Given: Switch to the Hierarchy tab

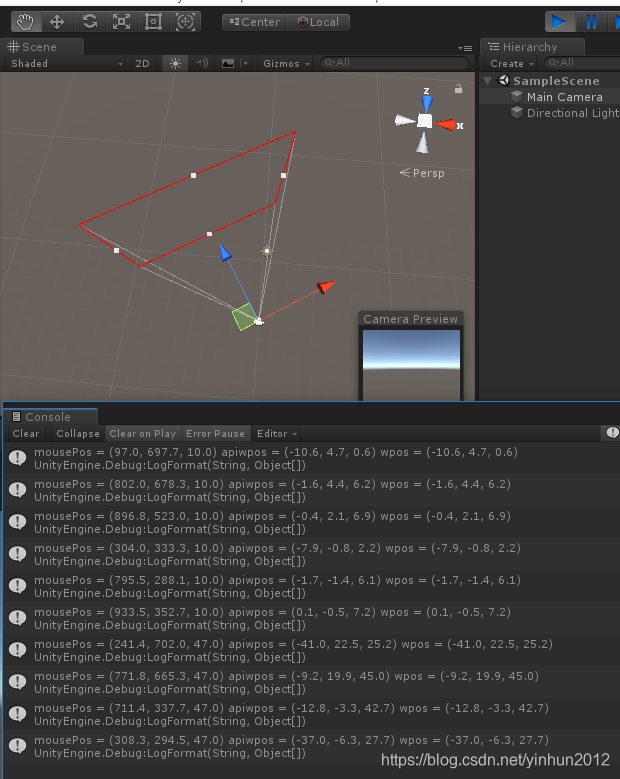Looking at the screenshot, I should 532,47.
